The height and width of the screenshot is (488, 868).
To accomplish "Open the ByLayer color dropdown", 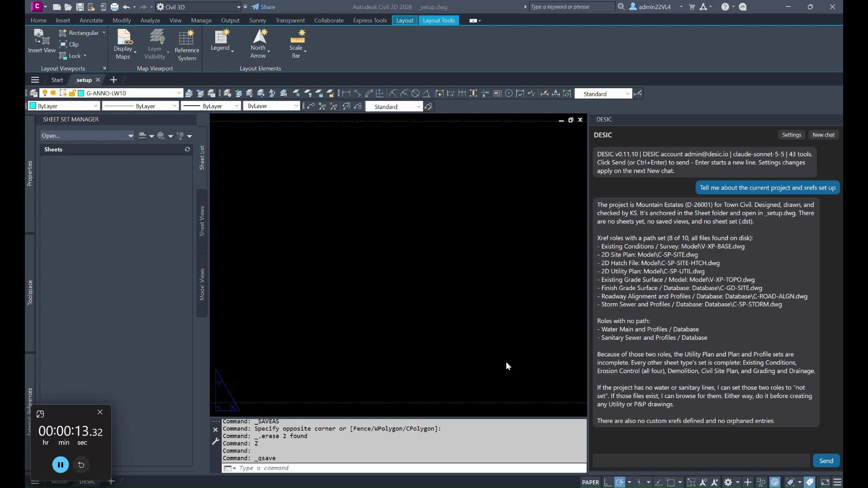I will click(64, 106).
